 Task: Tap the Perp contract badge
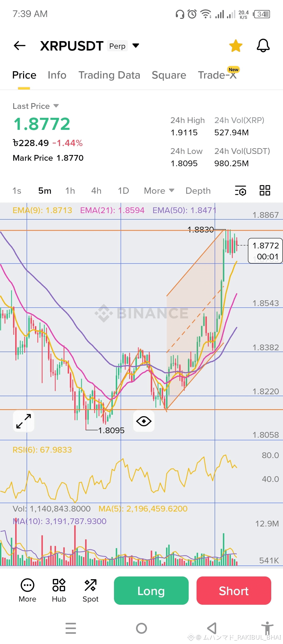[x=117, y=46]
